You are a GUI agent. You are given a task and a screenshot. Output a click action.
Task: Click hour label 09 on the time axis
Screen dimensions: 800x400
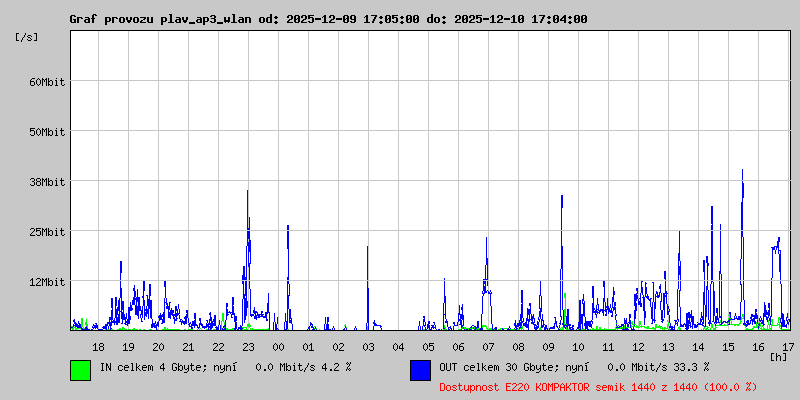(548, 347)
